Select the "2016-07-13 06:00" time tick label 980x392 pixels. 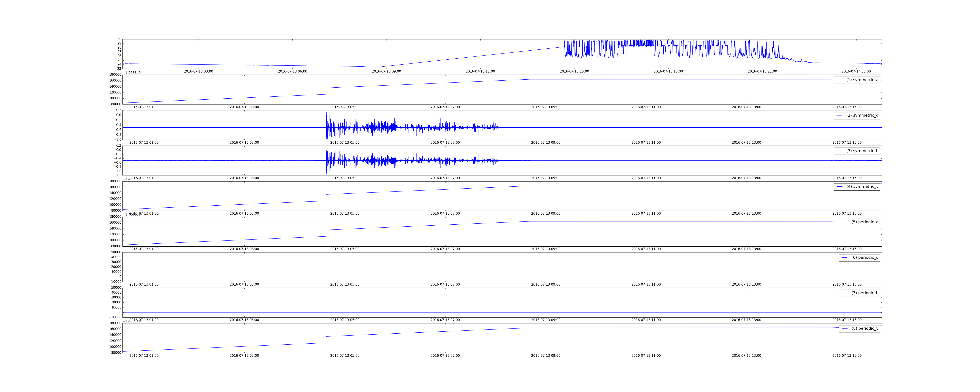coord(293,72)
